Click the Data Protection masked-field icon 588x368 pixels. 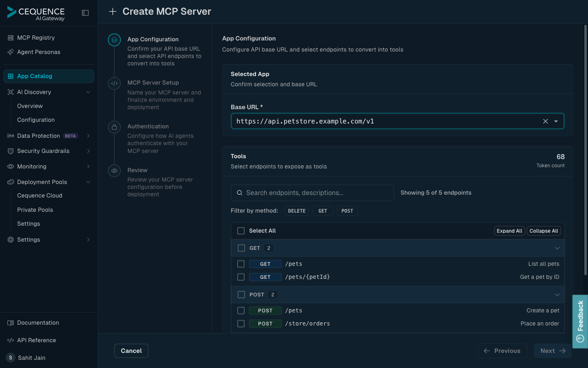click(11, 136)
